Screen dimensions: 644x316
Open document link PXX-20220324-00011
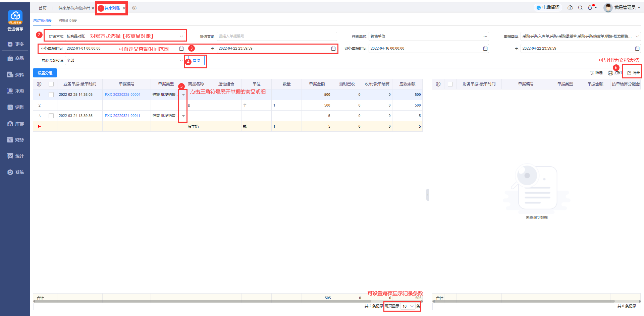[x=122, y=116]
